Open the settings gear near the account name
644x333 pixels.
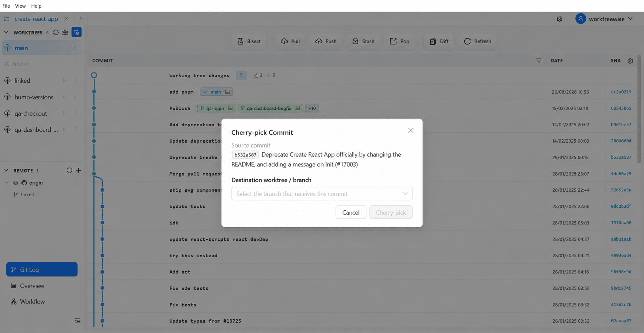[559, 19]
